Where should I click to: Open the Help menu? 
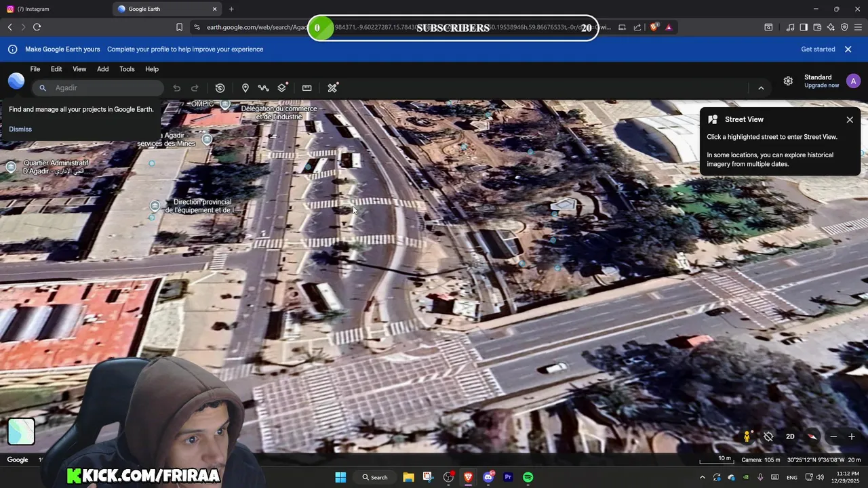152,69
